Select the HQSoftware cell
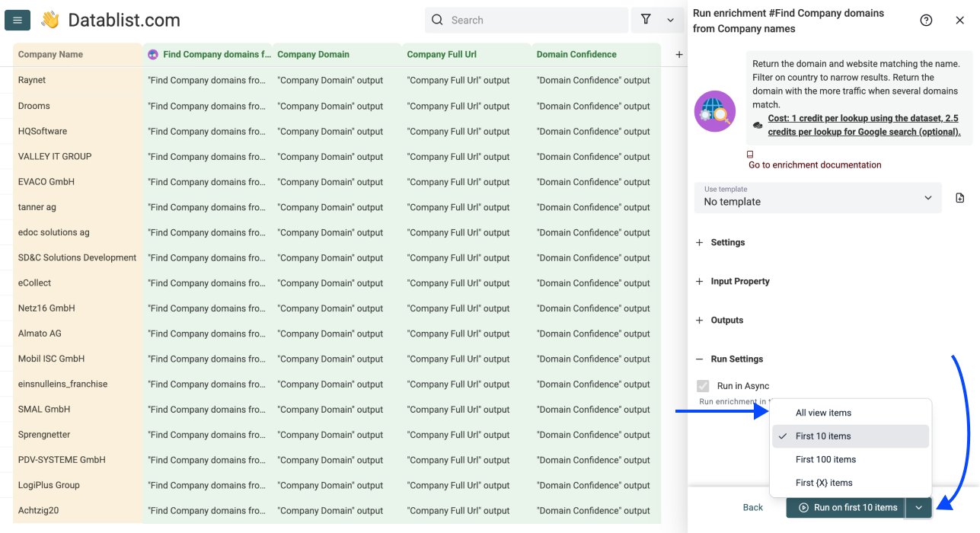980x533 pixels. pyautogui.click(x=77, y=131)
